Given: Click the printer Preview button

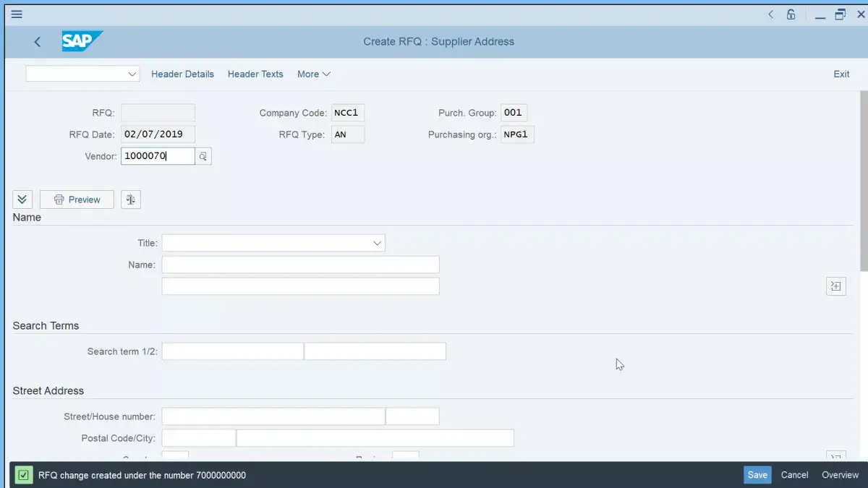Looking at the screenshot, I should pos(77,200).
